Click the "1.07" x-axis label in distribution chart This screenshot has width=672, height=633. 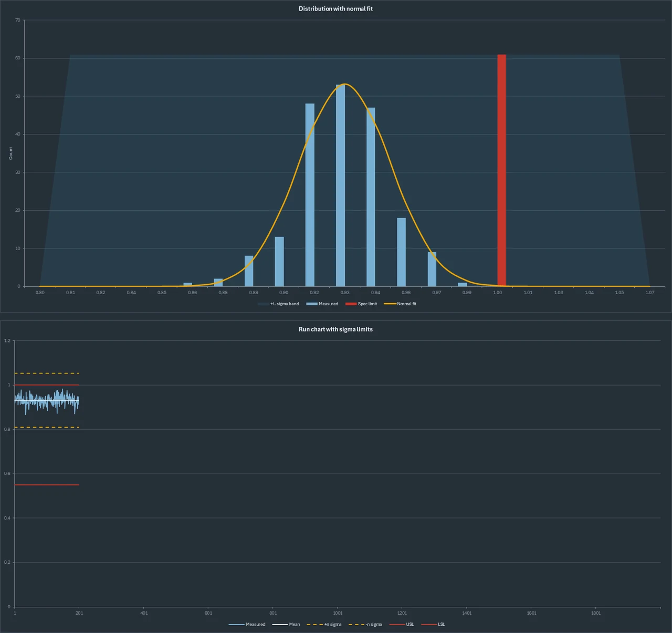650,293
